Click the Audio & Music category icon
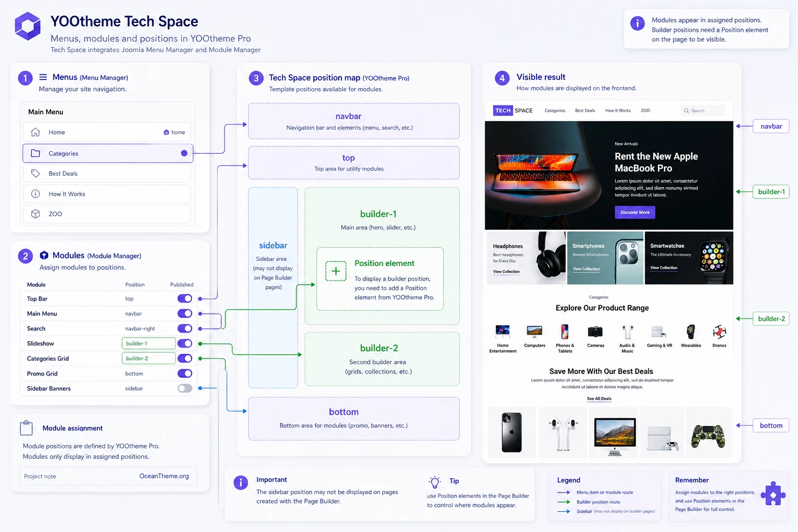Viewport: 798px width, 532px height. tap(627, 331)
